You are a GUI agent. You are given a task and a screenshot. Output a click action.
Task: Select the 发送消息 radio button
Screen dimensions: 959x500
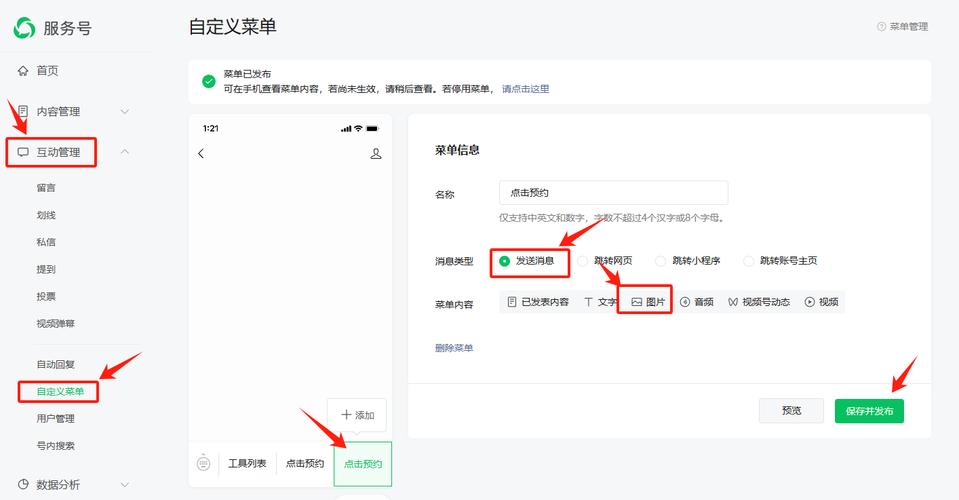(x=505, y=261)
